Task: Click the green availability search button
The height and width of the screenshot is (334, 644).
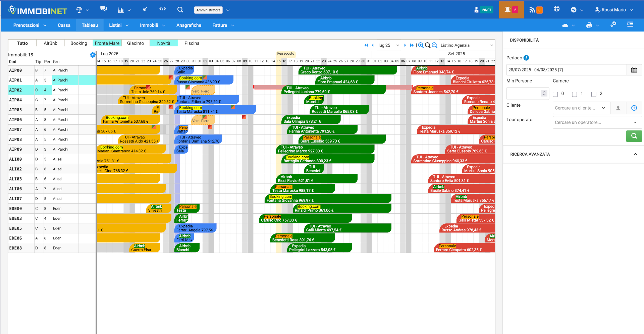Action: (x=634, y=136)
